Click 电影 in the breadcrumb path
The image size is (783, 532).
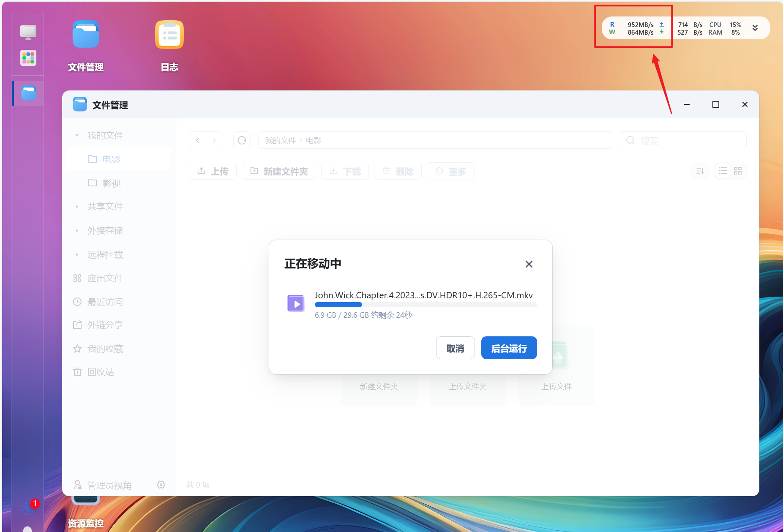coord(314,140)
